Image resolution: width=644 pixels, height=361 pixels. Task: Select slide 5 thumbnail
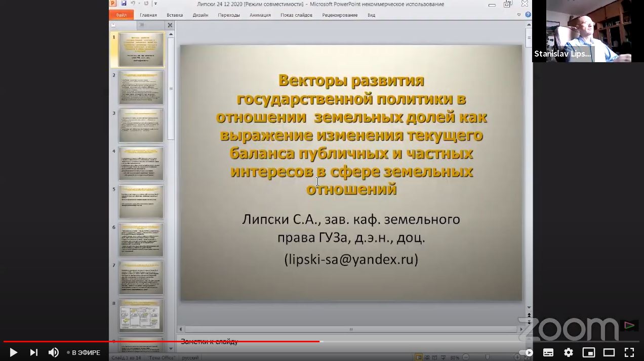click(x=141, y=202)
